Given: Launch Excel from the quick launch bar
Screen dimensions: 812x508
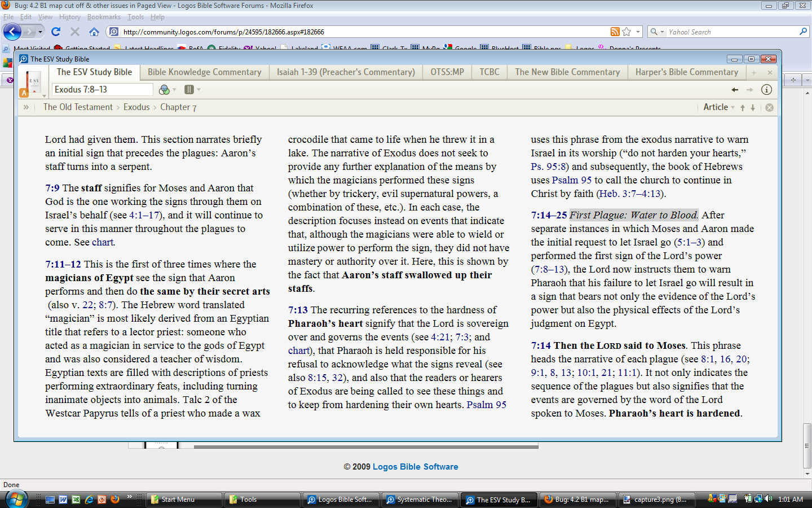Looking at the screenshot, I should click(76, 499).
